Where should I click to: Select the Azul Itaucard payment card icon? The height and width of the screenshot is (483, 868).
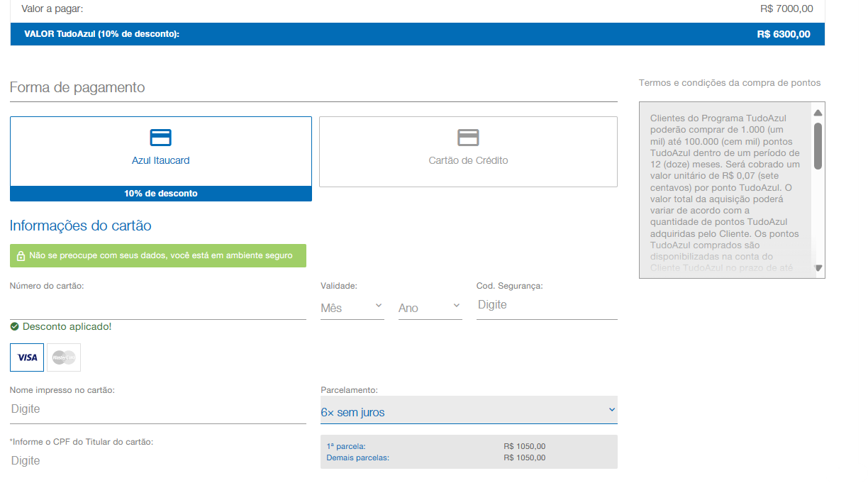coord(161,138)
